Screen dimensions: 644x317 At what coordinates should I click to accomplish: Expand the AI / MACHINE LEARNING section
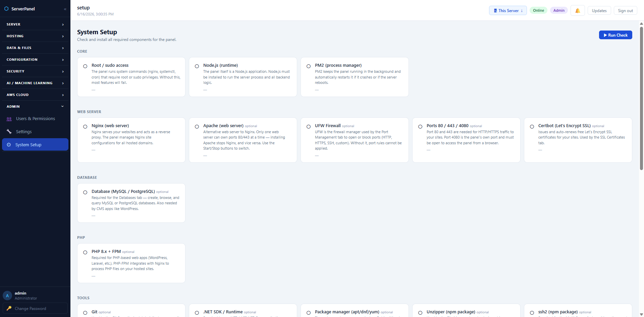(35, 83)
